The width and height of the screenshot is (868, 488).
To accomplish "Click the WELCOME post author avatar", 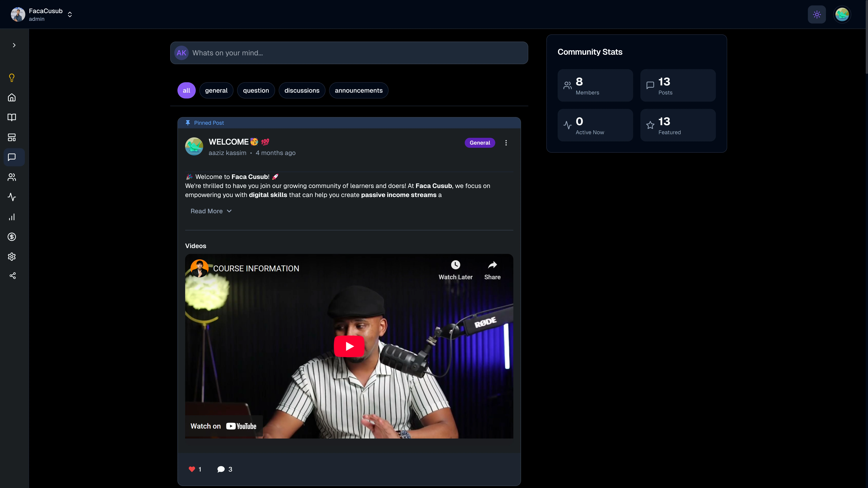I will click(x=194, y=147).
